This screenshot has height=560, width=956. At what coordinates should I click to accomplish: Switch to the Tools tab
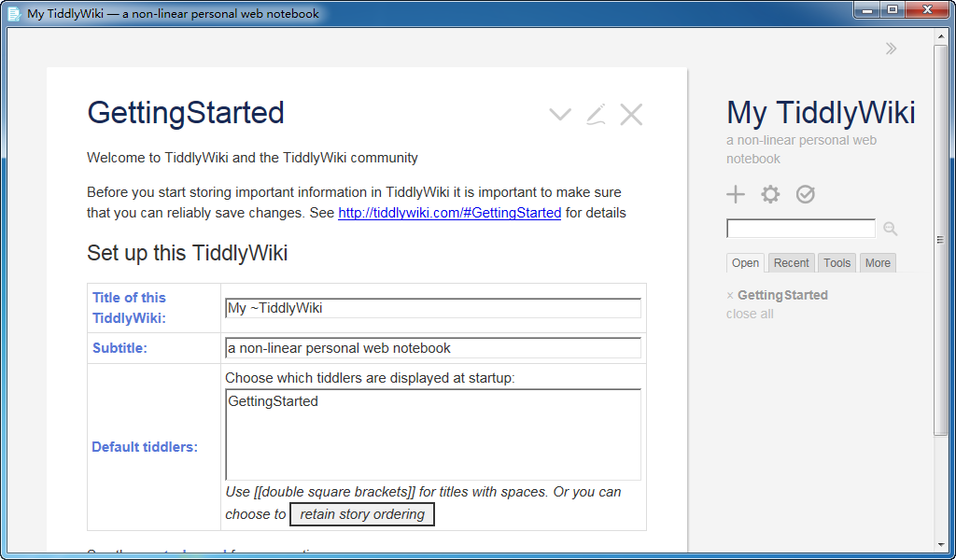(x=836, y=262)
